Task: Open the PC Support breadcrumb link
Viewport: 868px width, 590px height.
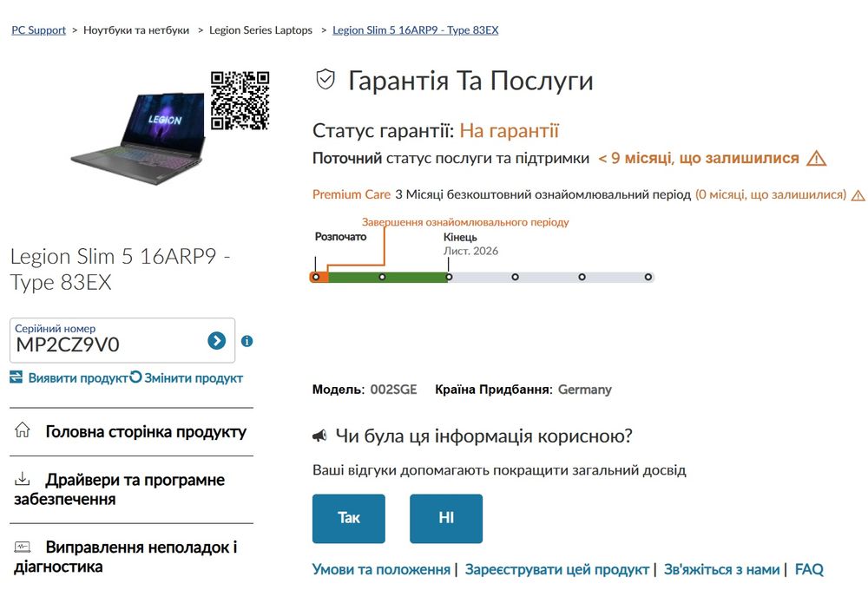Action: pos(39,29)
